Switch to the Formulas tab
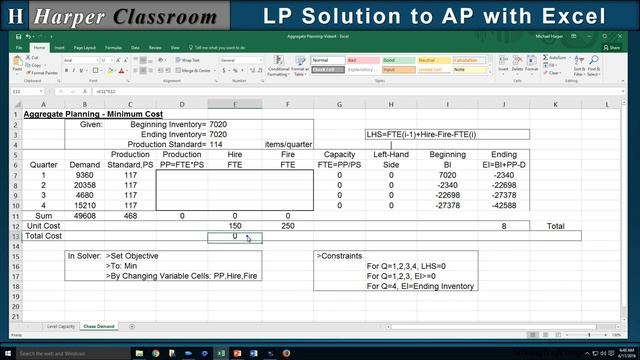The height and width of the screenshot is (360, 640). pyautogui.click(x=113, y=48)
